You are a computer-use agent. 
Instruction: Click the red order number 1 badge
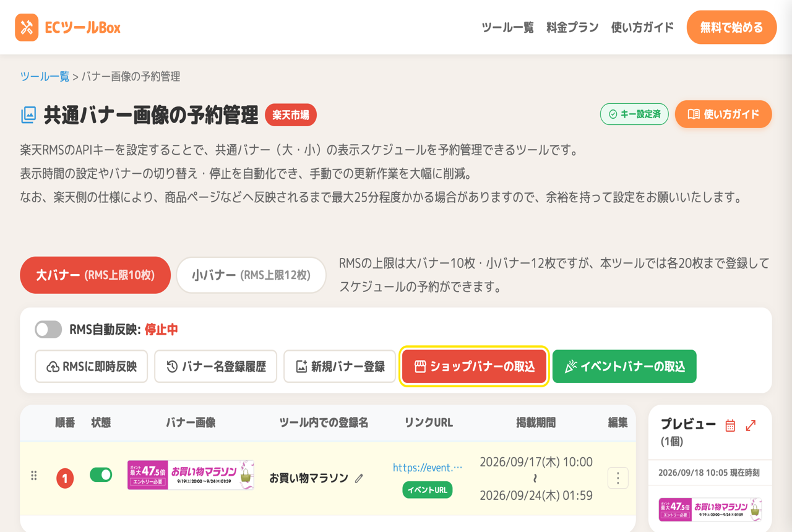pyautogui.click(x=65, y=478)
